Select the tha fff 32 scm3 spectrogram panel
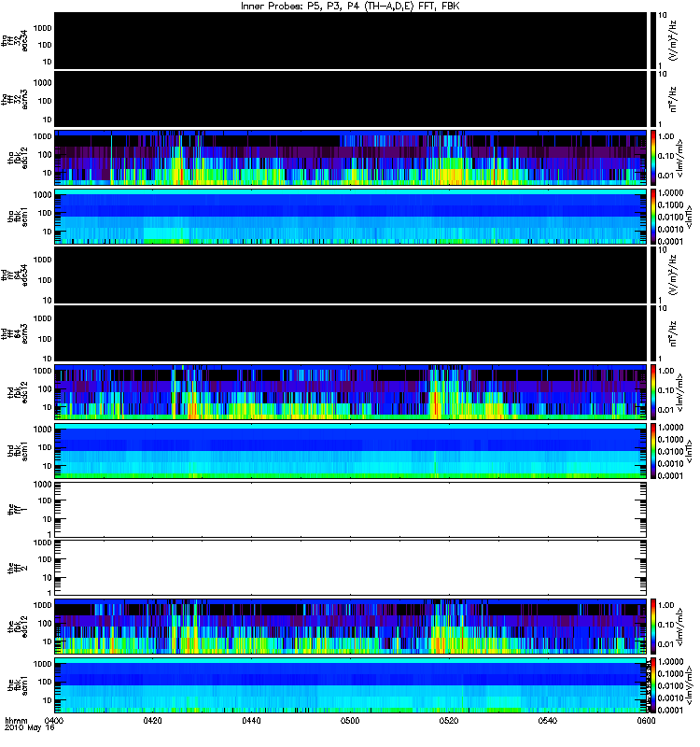This screenshot has width=700, height=747. click(350, 99)
